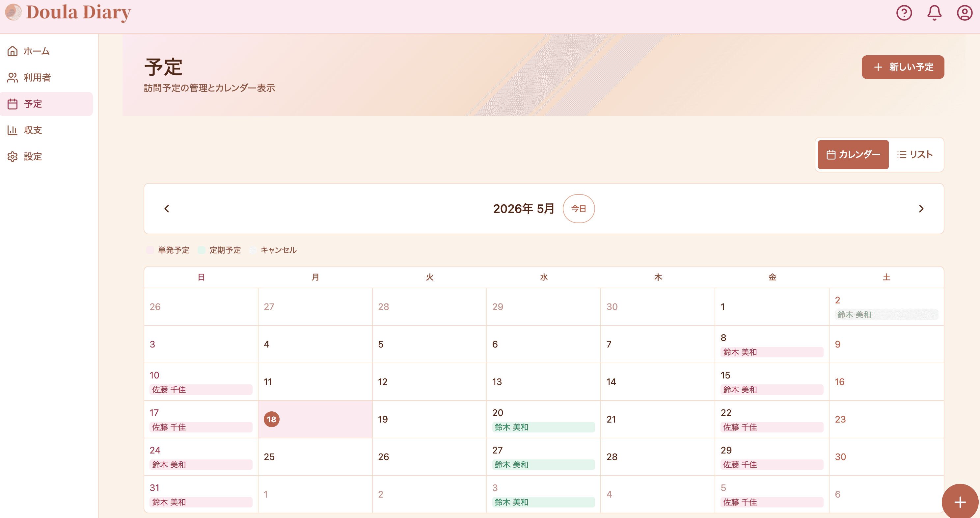Image resolution: width=980 pixels, height=518 pixels.
Task: Open the help question mark icon
Action: pyautogui.click(x=904, y=13)
